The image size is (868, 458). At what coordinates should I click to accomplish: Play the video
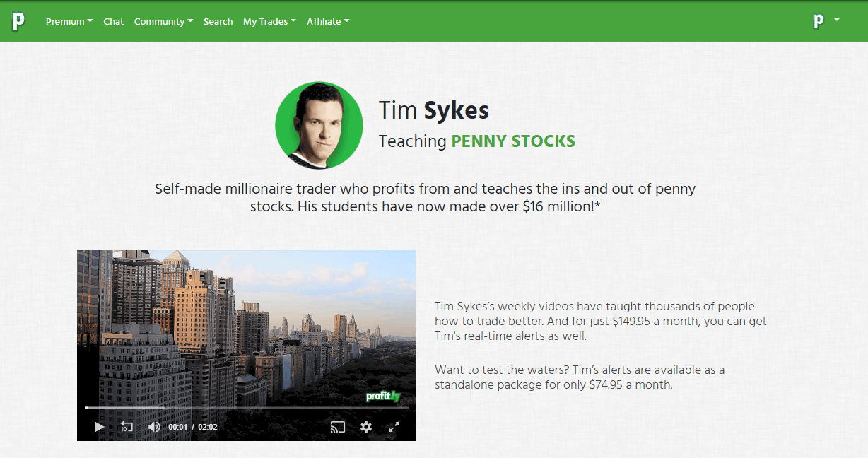(99, 427)
